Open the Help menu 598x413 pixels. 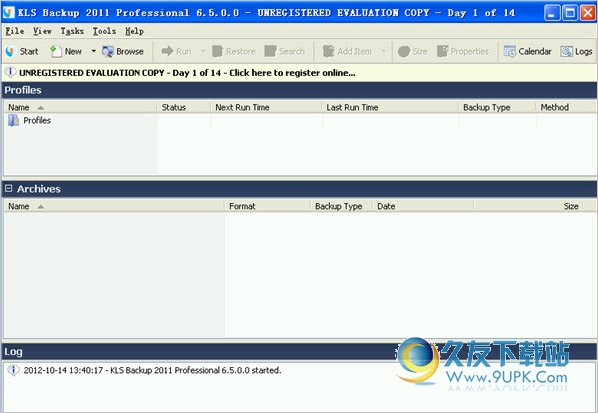134,31
